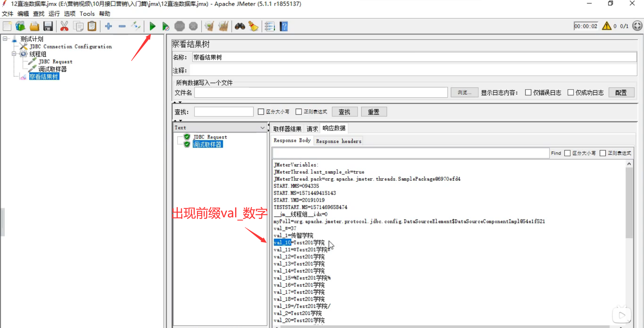The image size is (644, 328).
Task: Click the 名称 input field
Action: 414,57
